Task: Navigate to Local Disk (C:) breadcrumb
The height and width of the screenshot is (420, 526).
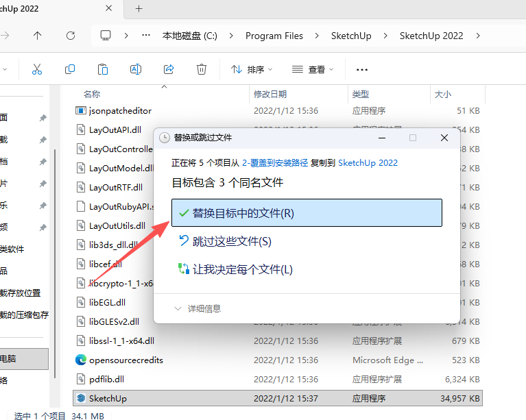Action: coord(190,36)
